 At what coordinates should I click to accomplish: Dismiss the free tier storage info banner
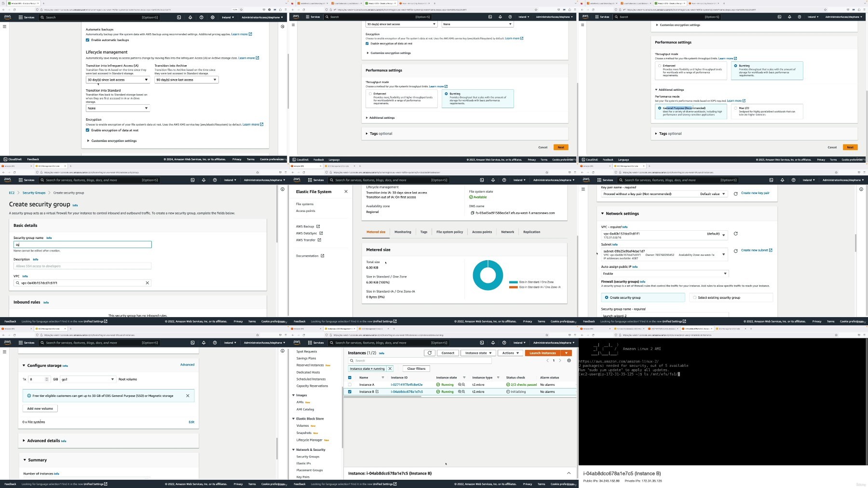pyautogui.click(x=188, y=396)
